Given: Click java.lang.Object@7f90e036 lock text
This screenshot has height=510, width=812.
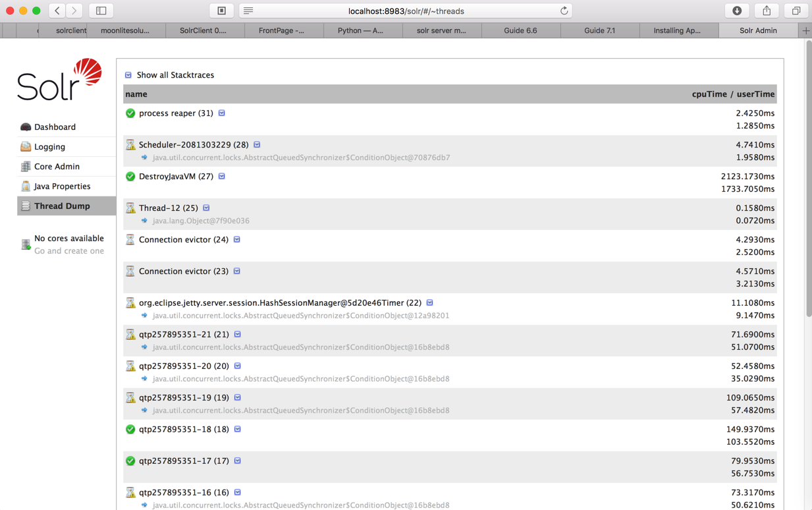Looking at the screenshot, I should click(201, 221).
